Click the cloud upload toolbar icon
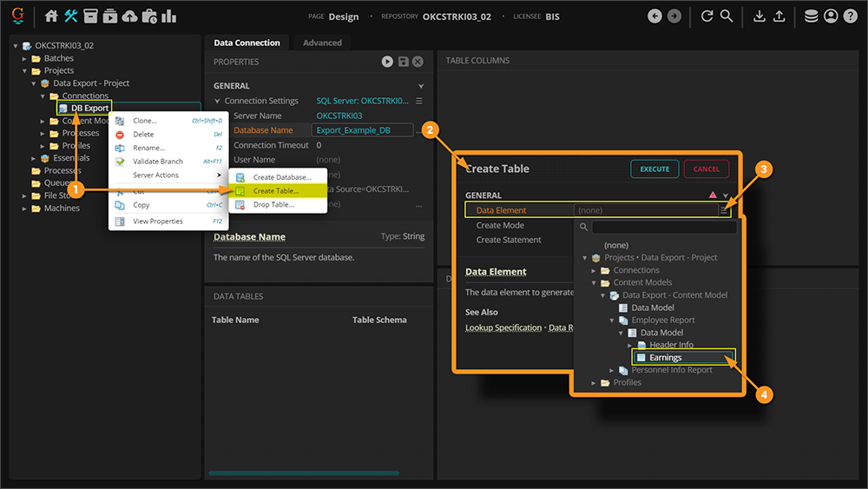 (129, 16)
